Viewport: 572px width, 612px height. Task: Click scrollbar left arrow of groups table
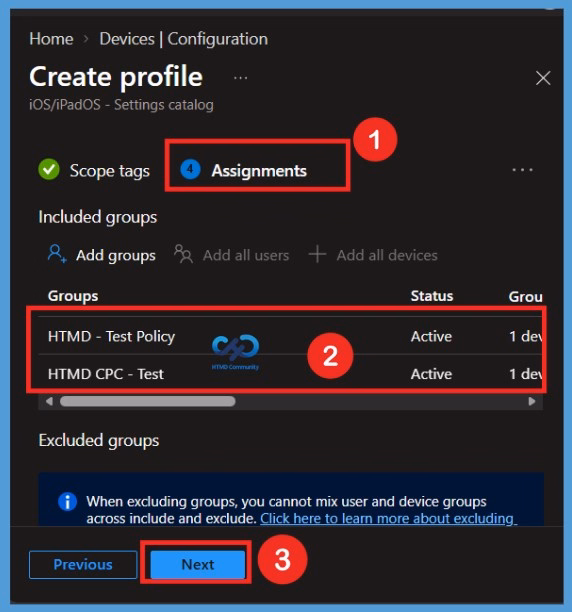point(49,401)
